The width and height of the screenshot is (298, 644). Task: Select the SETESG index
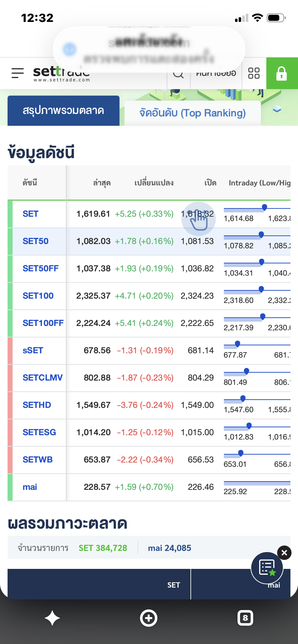39,432
